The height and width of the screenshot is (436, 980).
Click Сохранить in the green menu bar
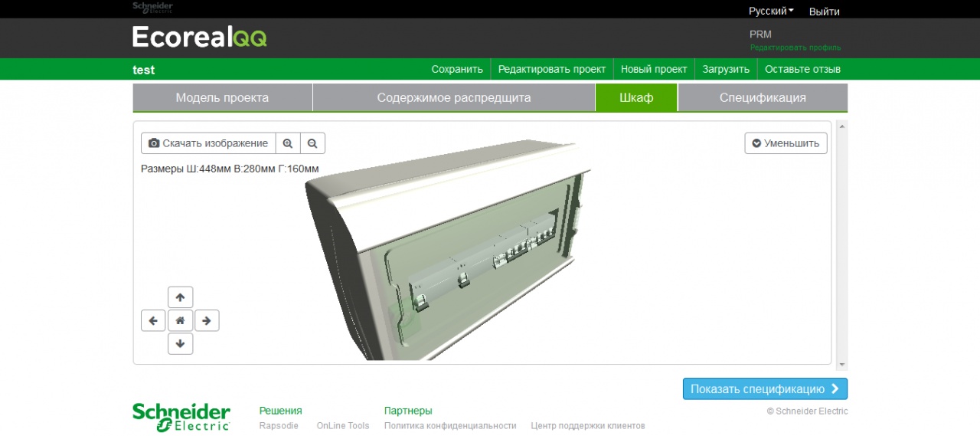tap(457, 69)
